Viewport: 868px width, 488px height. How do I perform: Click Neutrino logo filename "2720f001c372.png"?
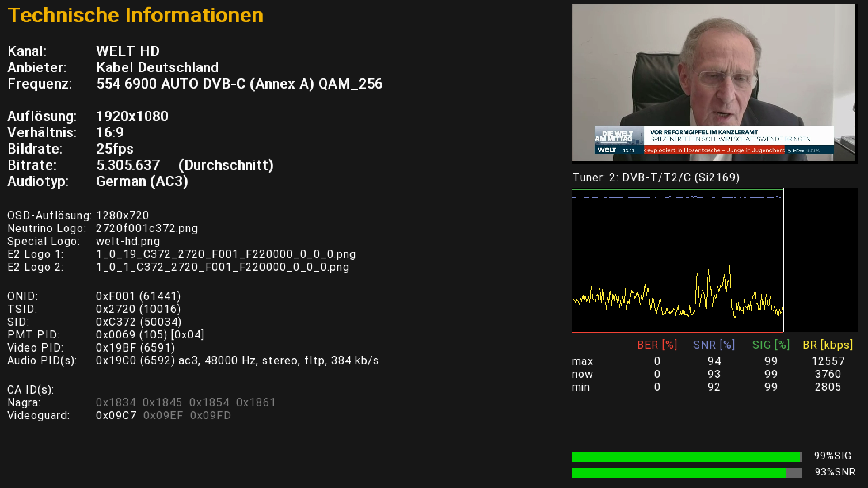click(x=147, y=229)
